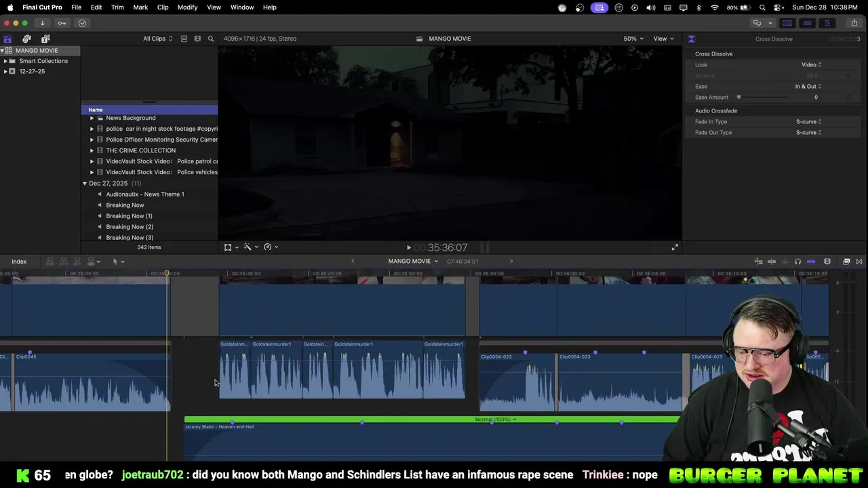
Task: Click the browser search magnifier icon
Action: pos(211,39)
